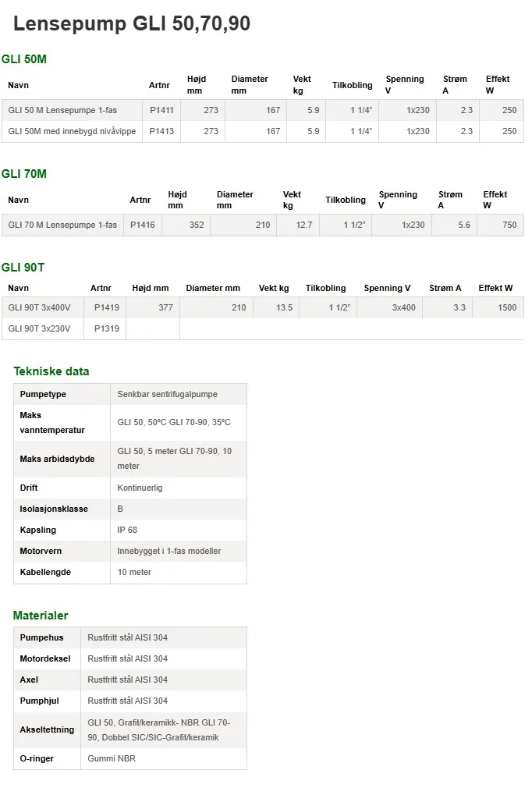The image size is (532, 795).
Task: Click the 'Motorvern' label
Action: point(41,551)
